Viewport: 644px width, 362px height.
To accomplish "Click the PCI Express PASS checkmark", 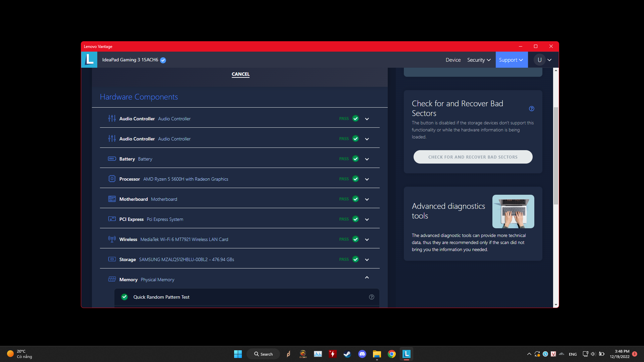I will click(356, 219).
